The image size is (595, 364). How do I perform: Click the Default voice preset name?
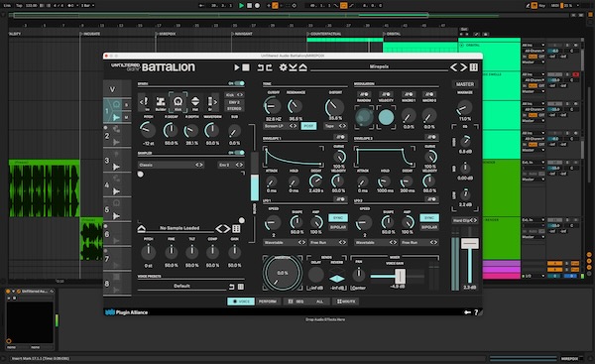(181, 286)
